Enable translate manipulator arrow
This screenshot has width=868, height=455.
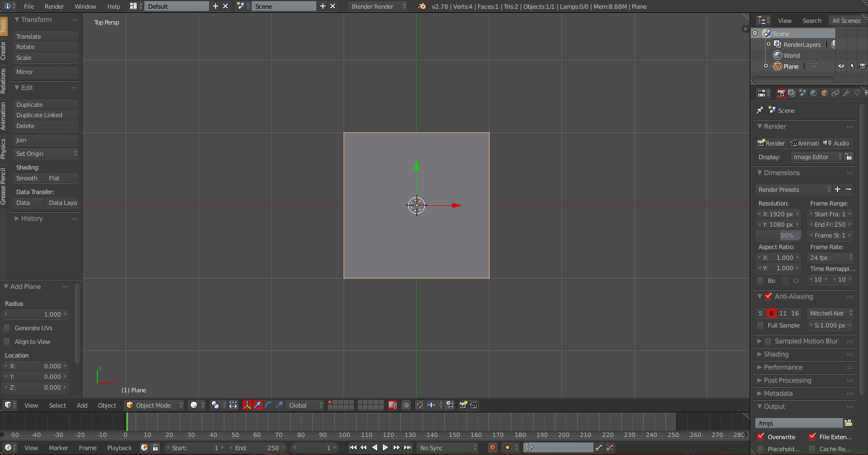pos(258,405)
